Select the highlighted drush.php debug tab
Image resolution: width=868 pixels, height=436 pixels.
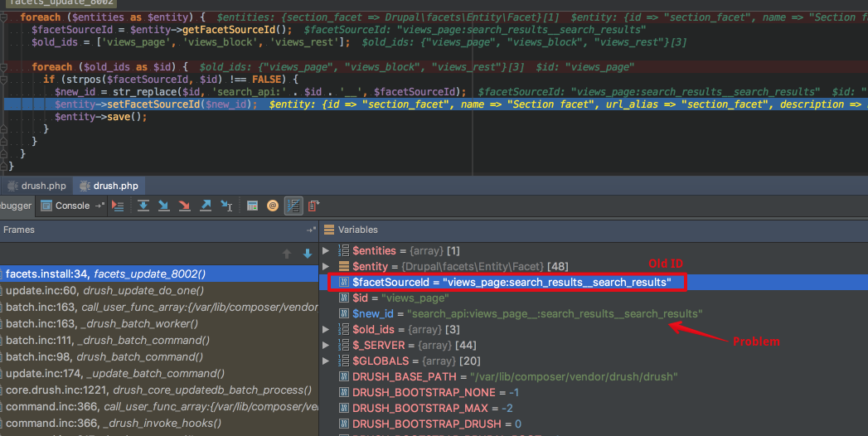[x=109, y=186]
